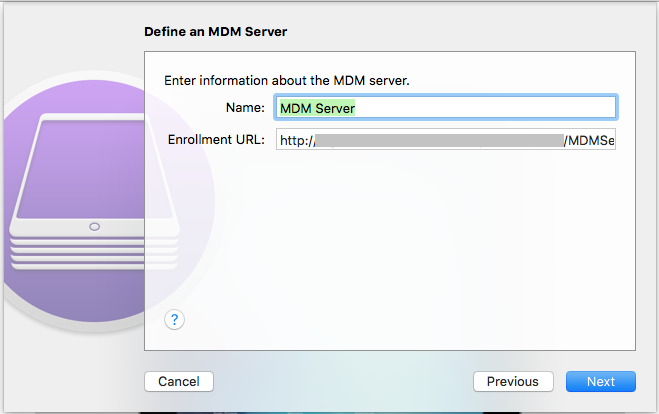Viewport: 659px width, 414px height.
Task: Focus the Name text field
Action: pyautogui.click(x=445, y=108)
